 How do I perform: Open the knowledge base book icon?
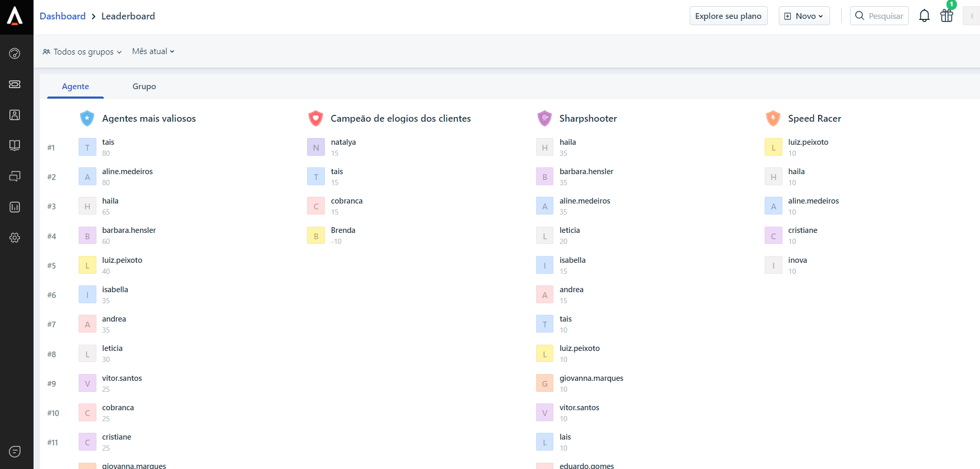15,145
